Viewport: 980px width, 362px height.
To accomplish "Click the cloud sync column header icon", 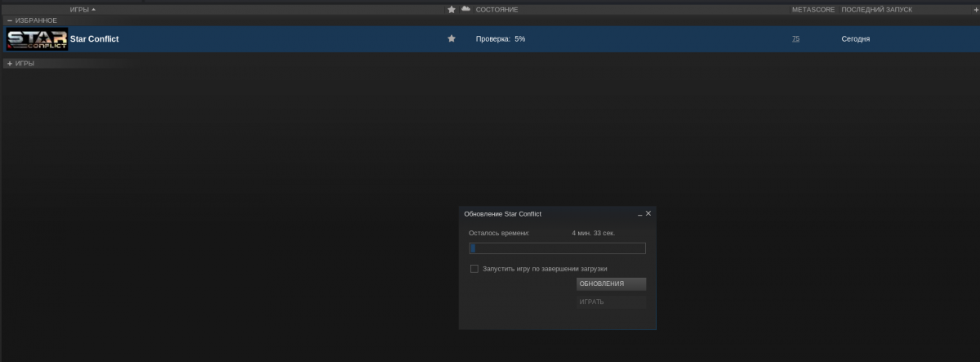I will pyautogui.click(x=465, y=9).
